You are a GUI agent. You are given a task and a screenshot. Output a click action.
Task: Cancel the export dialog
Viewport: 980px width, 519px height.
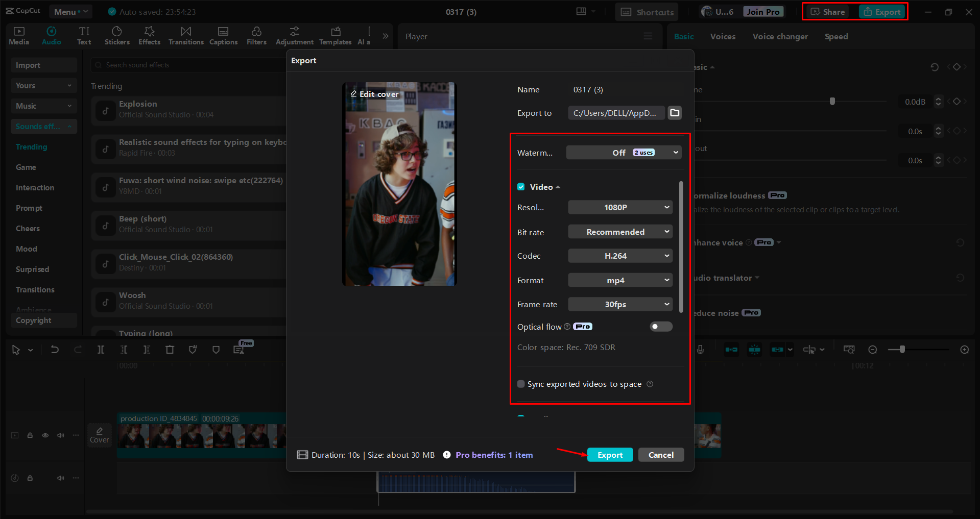coord(661,455)
